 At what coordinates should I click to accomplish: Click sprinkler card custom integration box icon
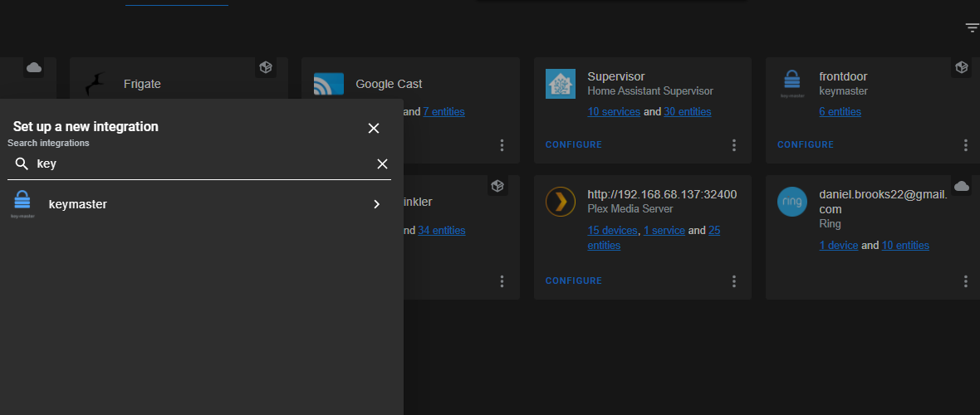[x=497, y=186]
